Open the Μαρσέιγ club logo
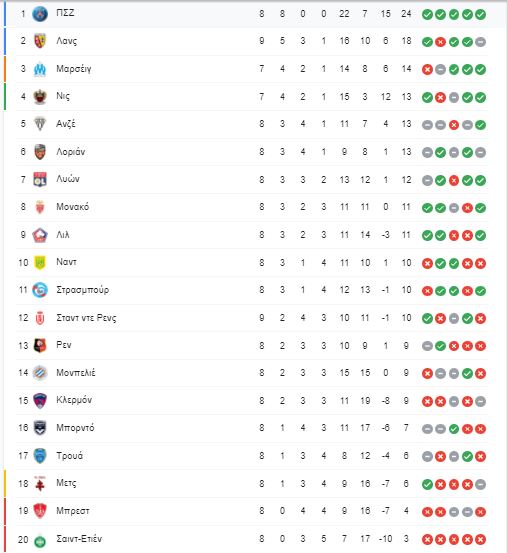Screen dimensions: 507x553 40,69
